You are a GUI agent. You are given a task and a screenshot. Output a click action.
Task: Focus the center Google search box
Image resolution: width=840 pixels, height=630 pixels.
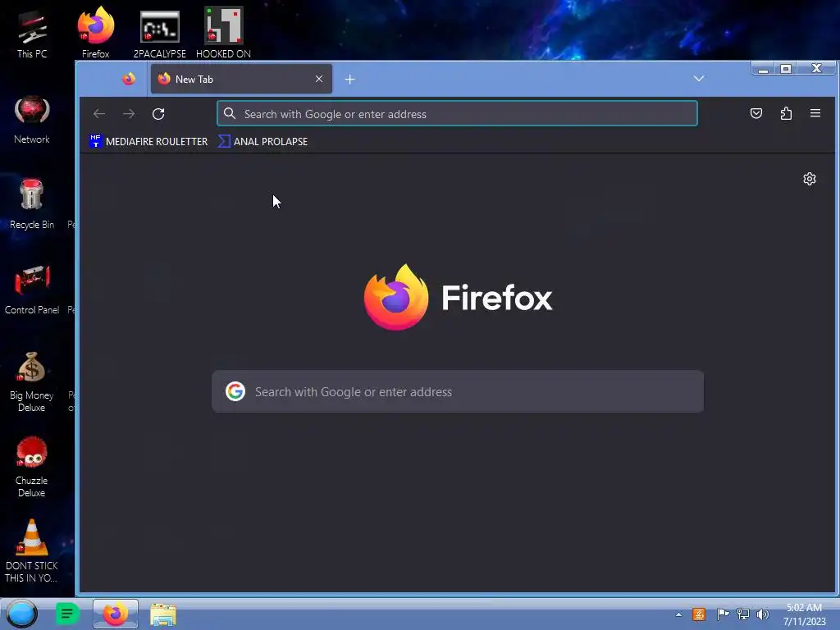click(x=458, y=391)
